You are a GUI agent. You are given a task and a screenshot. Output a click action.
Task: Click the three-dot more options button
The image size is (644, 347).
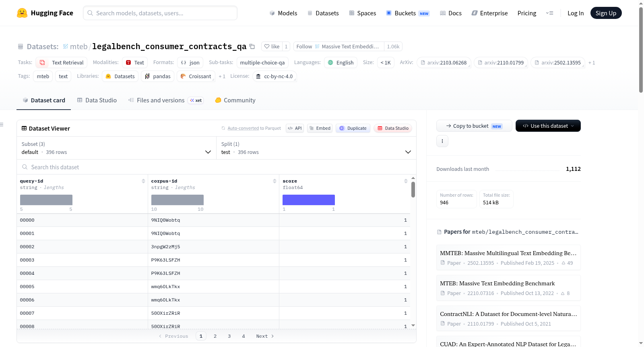(x=442, y=141)
